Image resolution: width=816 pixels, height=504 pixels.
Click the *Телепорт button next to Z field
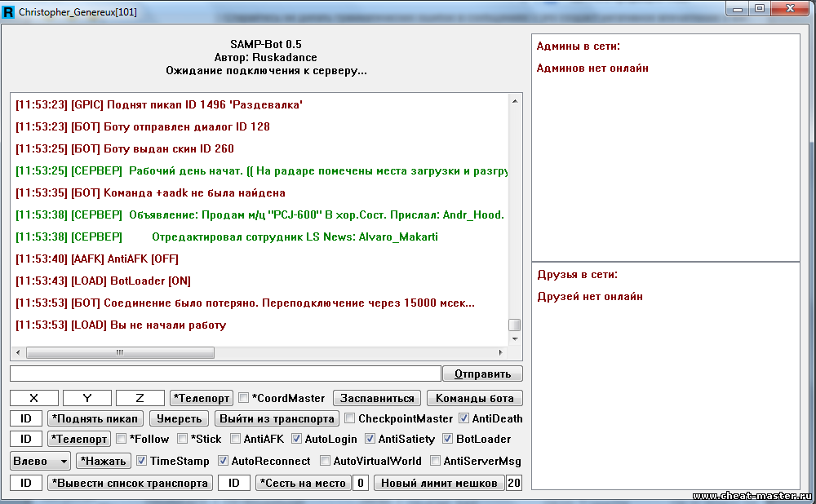[x=202, y=398]
